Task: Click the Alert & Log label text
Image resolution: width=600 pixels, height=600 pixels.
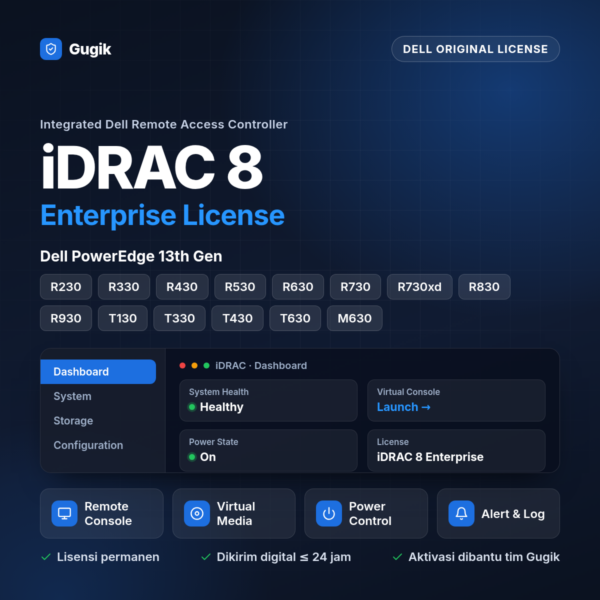Action: [513, 514]
